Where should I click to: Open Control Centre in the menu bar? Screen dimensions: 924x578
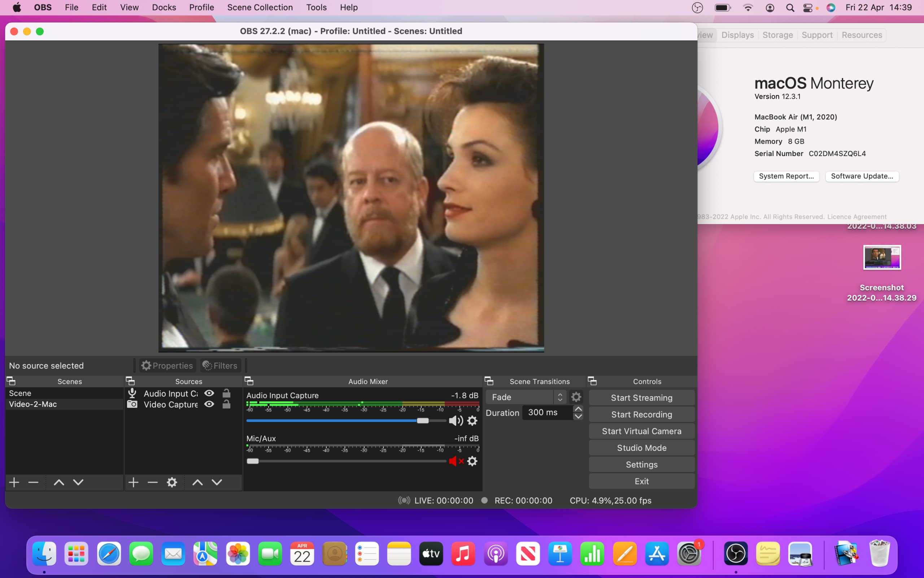(807, 8)
